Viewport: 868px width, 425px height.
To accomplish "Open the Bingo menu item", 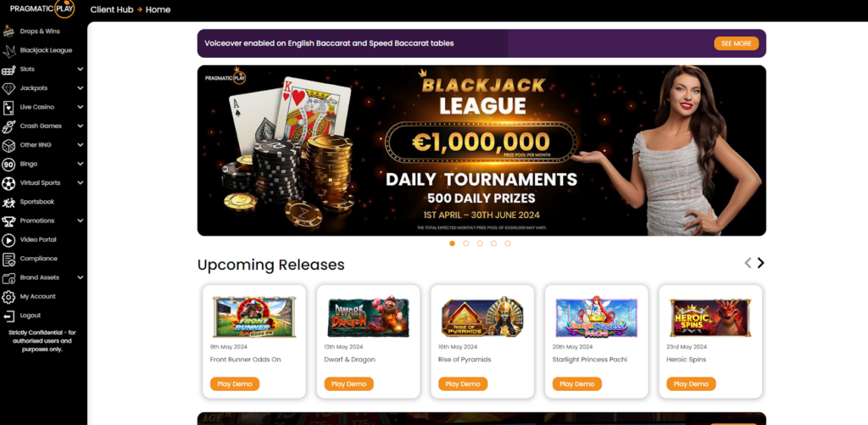I will click(x=29, y=164).
